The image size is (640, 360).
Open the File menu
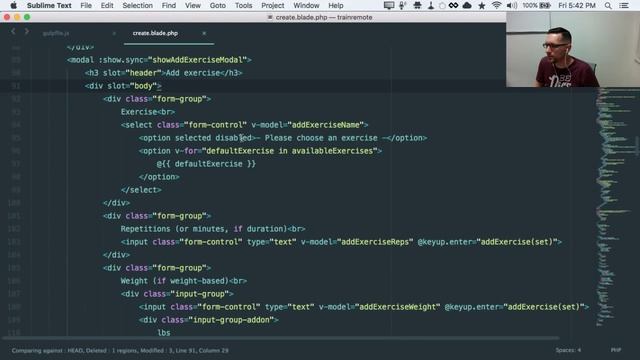tap(86, 5)
